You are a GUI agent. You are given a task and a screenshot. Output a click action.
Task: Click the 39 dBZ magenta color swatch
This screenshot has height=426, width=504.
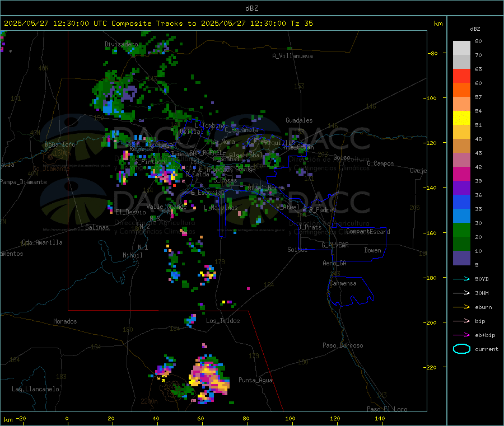(x=461, y=174)
